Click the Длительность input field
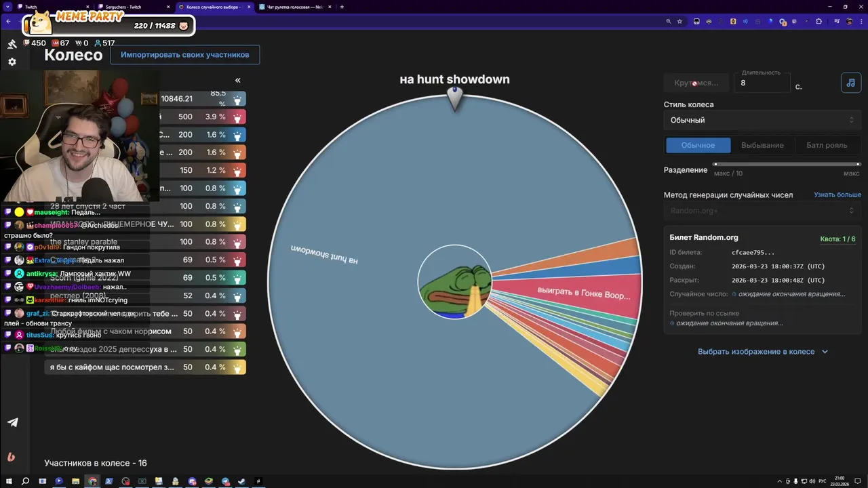The width and height of the screenshot is (868, 488). (762, 83)
